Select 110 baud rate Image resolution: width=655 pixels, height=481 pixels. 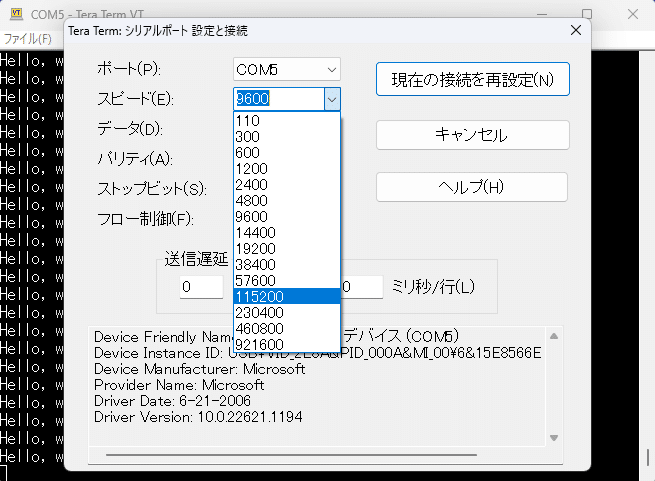(x=287, y=121)
